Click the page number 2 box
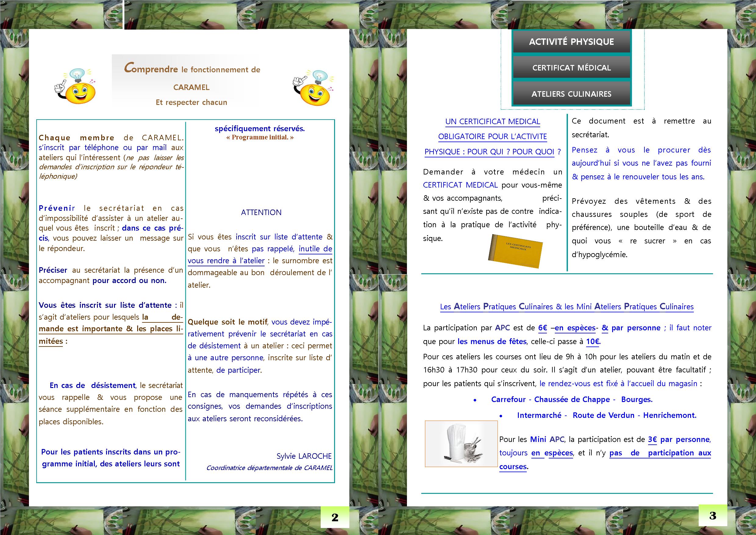The width and height of the screenshot is (756, 535). (335, 518)
